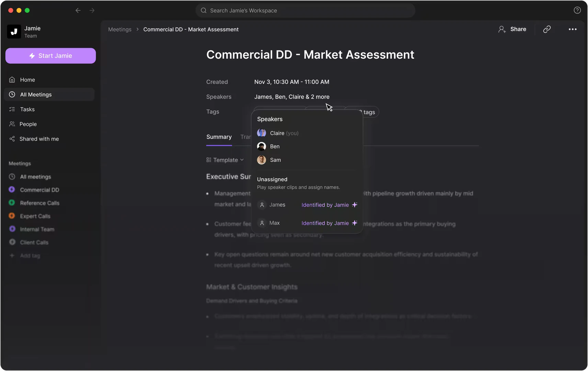Open the Tasks section
This screenshot has width=588, height=371.
pos(27,109)
